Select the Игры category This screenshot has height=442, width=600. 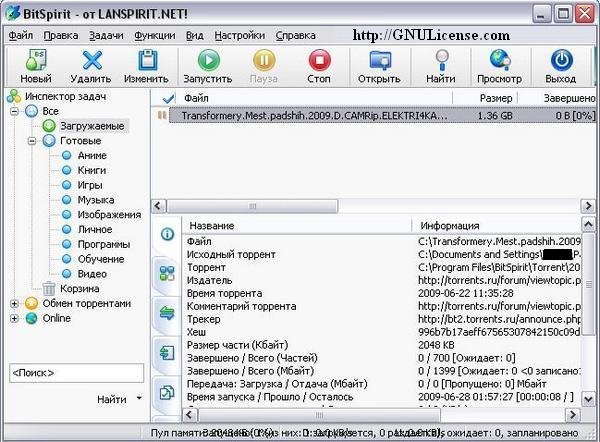coord(90,185)
